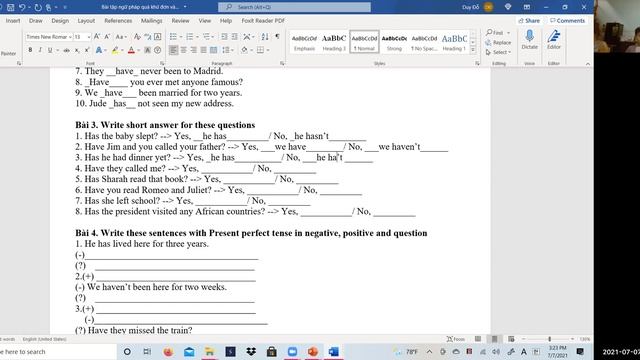The width and height of the screenshot is (640, 360).
Task: Open Select dropdown in Editing group
Action: (x=498, y=52)
